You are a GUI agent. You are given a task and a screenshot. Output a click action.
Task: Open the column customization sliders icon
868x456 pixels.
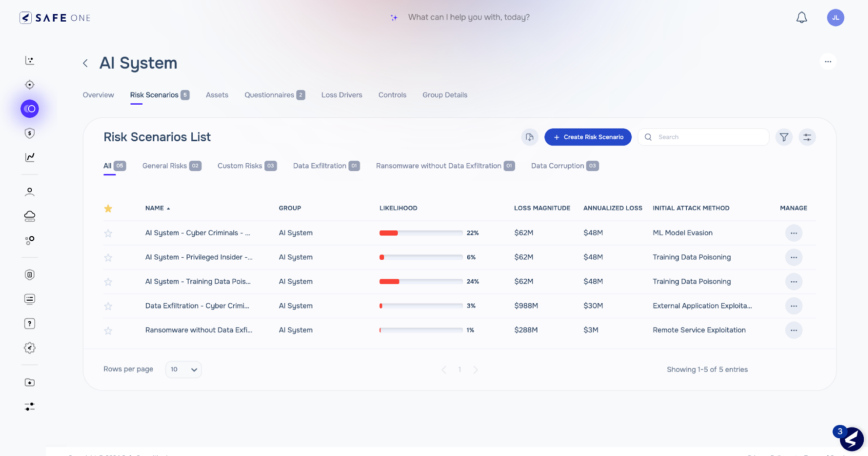tap(807, 137)
